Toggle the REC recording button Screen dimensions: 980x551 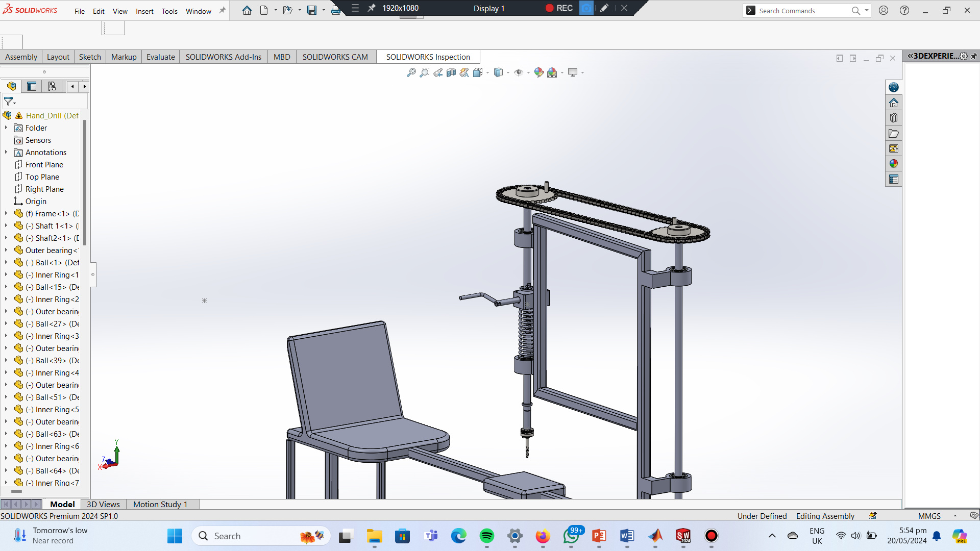[x=559, y=8]
